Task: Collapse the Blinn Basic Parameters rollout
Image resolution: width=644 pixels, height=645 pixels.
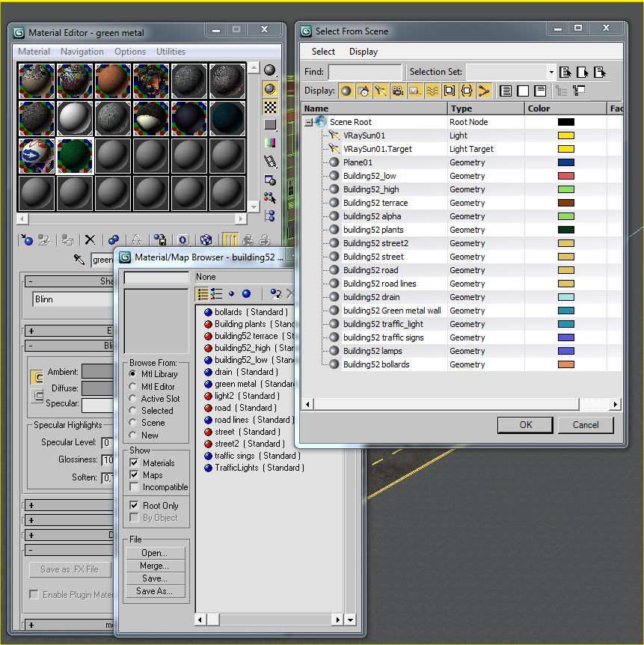Action: 69,346
